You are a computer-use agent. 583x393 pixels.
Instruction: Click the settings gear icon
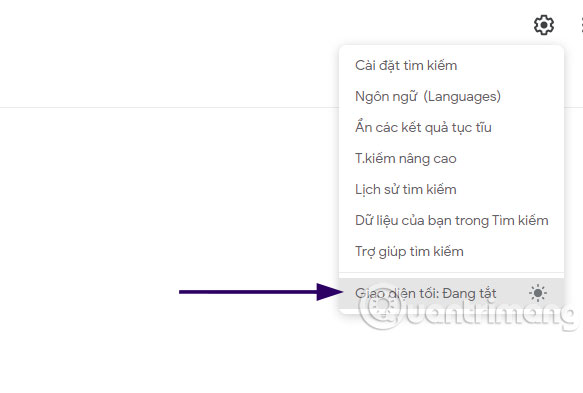click(544, 25)
